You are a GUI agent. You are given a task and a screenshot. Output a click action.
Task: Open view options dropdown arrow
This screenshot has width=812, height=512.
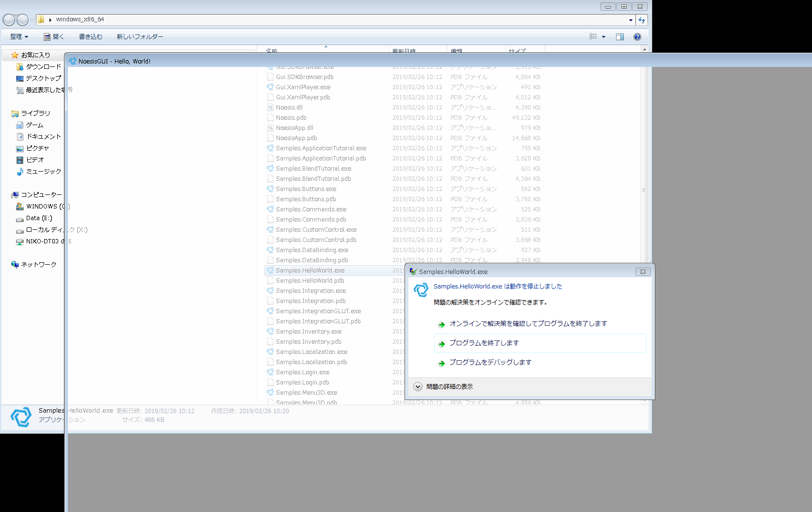pos(603,37)
